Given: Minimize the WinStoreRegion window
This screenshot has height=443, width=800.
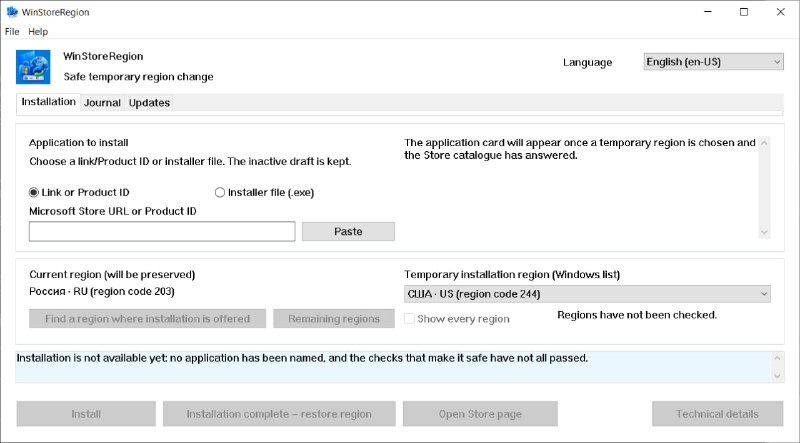Looking at the screenshot, I should coord(708,12).
